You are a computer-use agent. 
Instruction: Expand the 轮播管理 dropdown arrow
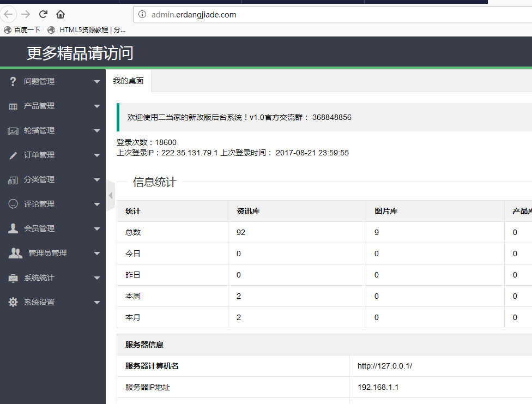[97, 131]
